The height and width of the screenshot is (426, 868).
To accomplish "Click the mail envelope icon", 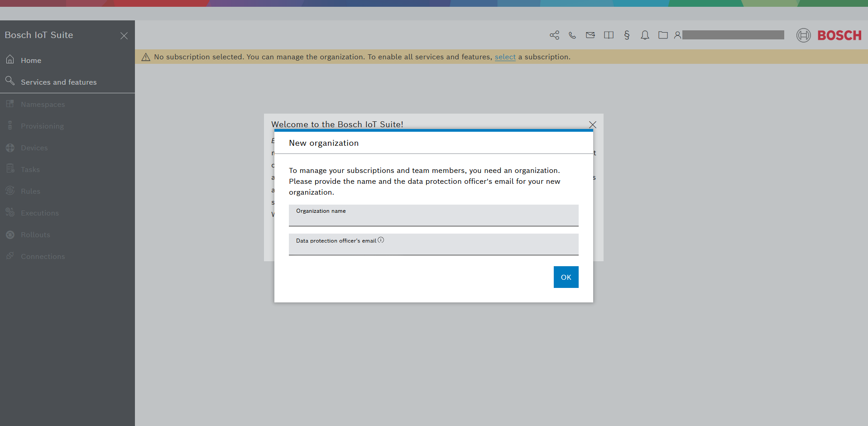I will pyautogui.click(x=590, y=35).
